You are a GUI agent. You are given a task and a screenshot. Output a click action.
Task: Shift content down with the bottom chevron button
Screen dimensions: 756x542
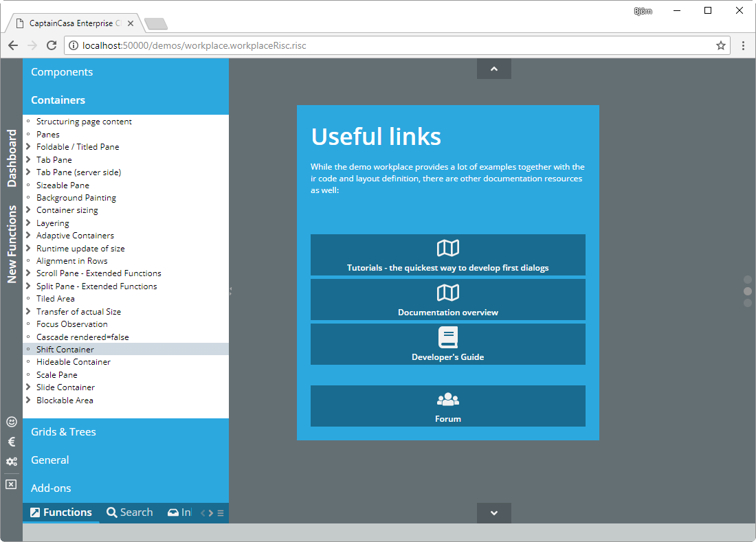(493, 512)
